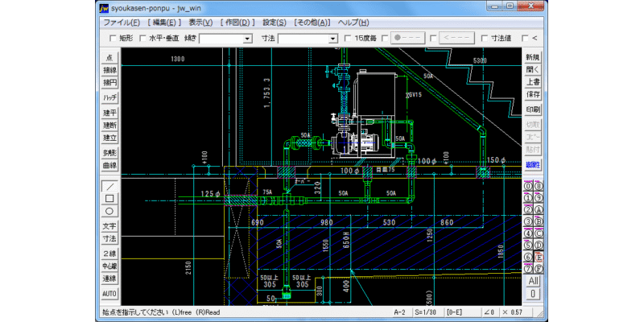Click the 印刷 print button
The image size is (644, 322).
[x=533, y=109]
